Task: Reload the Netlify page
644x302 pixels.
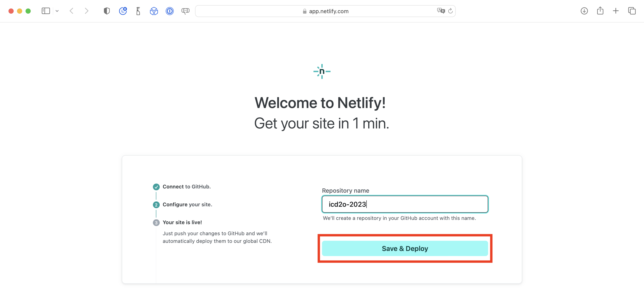Action: click(450, 11)
